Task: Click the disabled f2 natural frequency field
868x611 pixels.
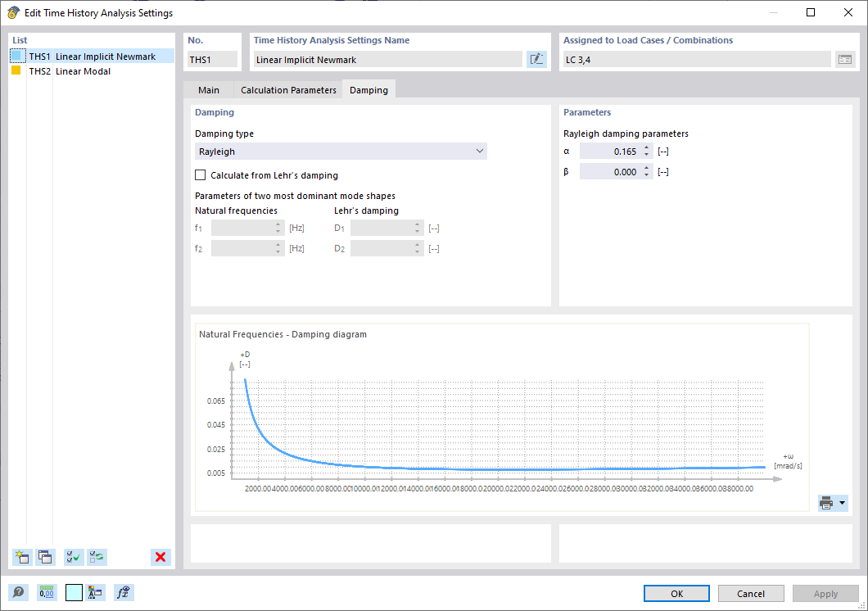Action: (247, 248)
